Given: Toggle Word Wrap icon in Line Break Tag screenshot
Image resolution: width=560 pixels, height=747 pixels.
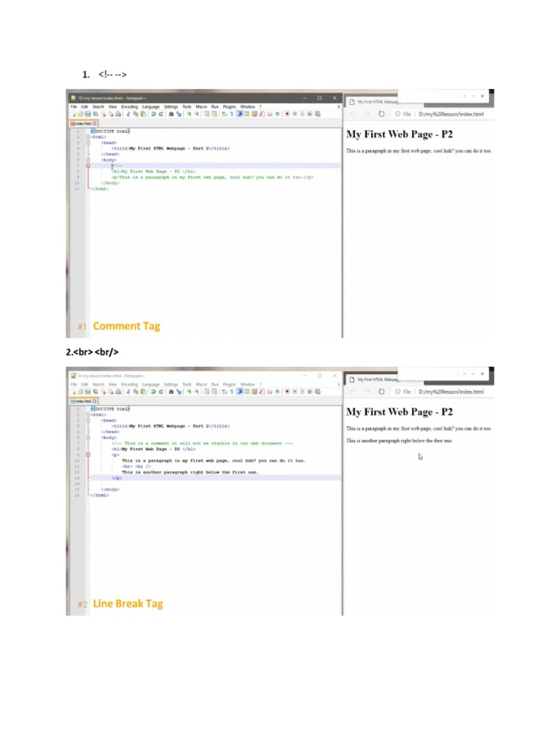Looking at the screenshot, I should (225, 392).
